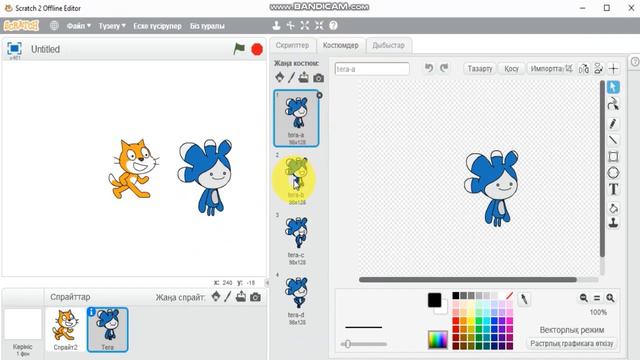The width and height of the screenshot is (640, 360).
Task: Open the language globe menu
Action: coord(54,26)
